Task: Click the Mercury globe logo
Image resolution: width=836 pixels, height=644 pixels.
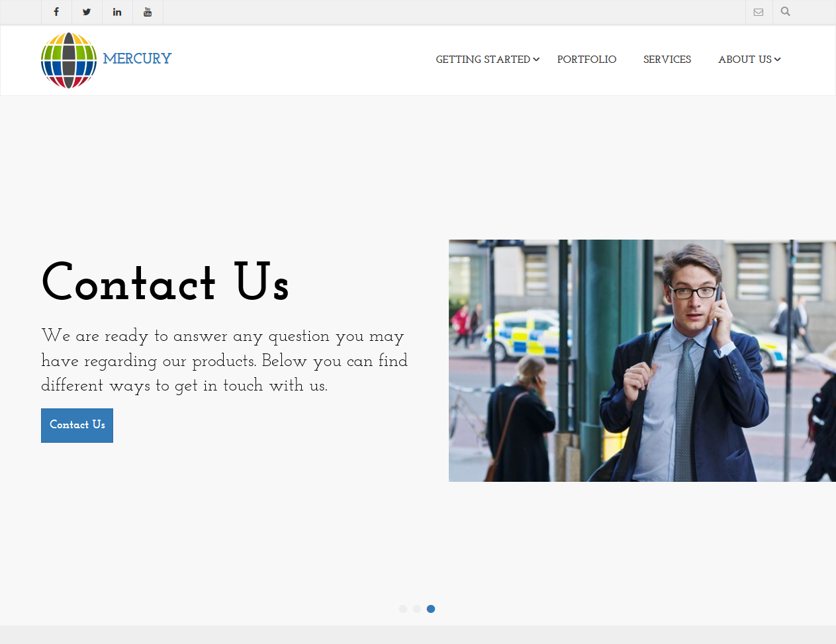Action: click(69, 60)
